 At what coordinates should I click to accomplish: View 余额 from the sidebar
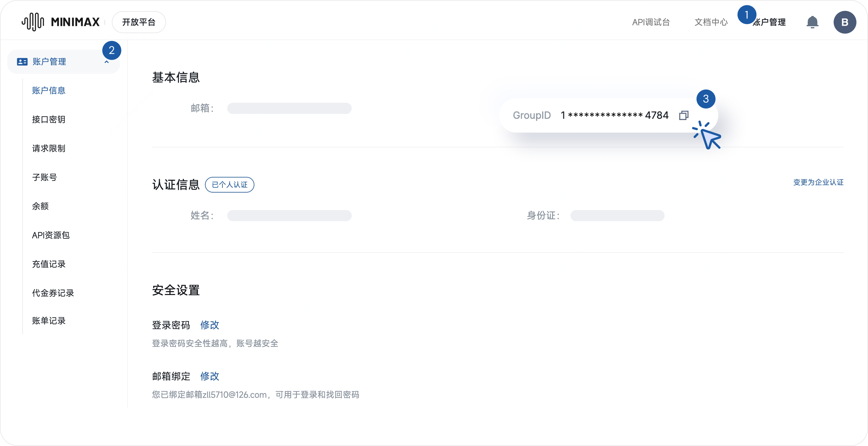(x=40, y=206)
